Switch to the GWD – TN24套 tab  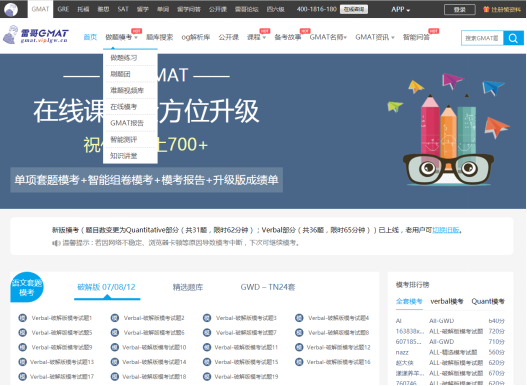(268, 287)
